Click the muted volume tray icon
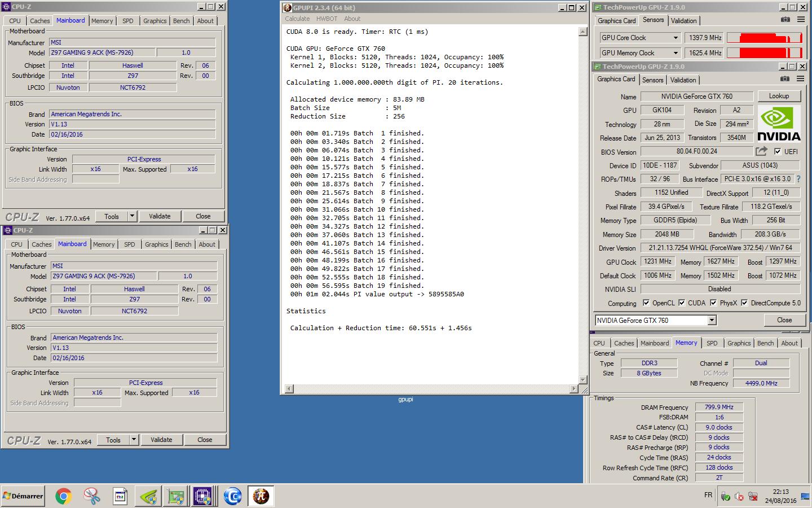The width and height of the screenshot is (812, 508). pos(739,497)
